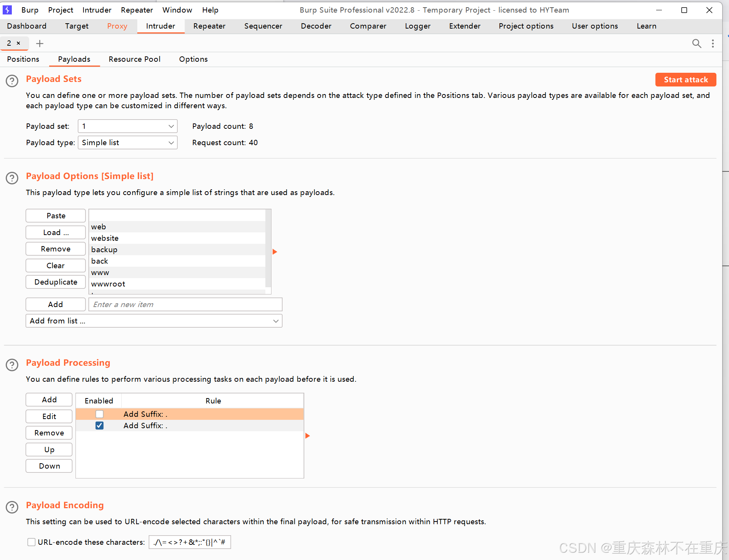Add a new Intruder tab with plus
Screen dimensions: 729x560
tap(40, 43)
